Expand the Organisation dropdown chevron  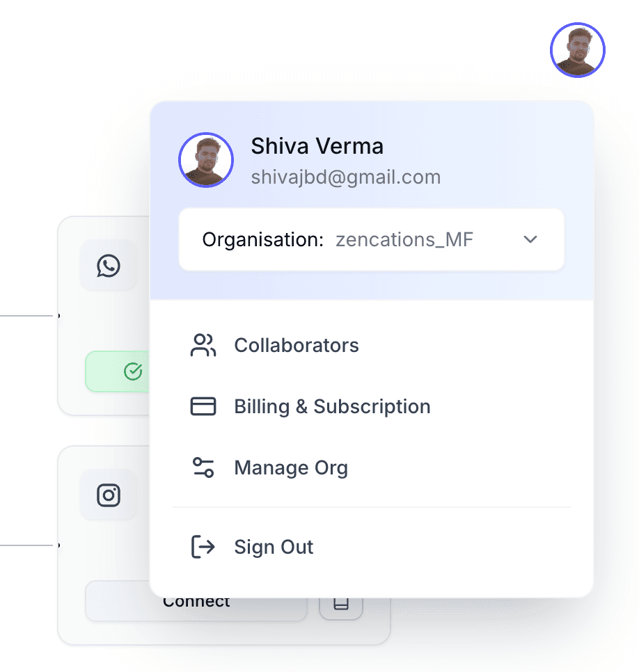tap(530, 239)
